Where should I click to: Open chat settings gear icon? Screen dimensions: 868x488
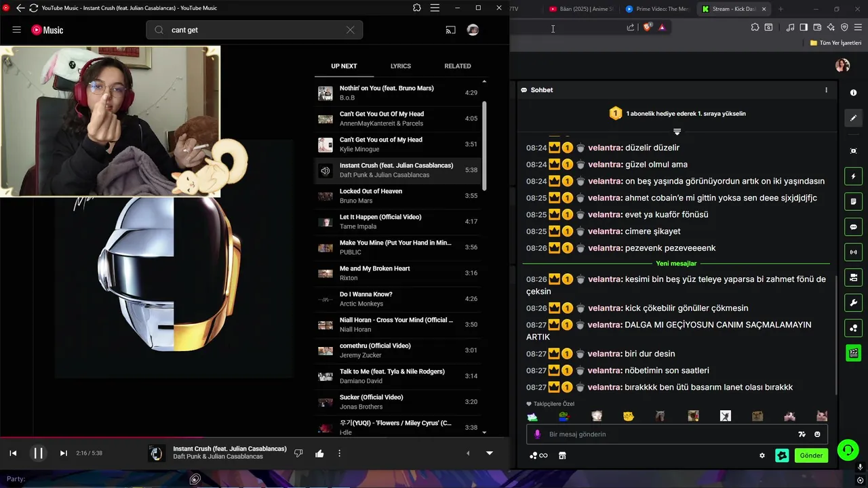coord(762,455)
